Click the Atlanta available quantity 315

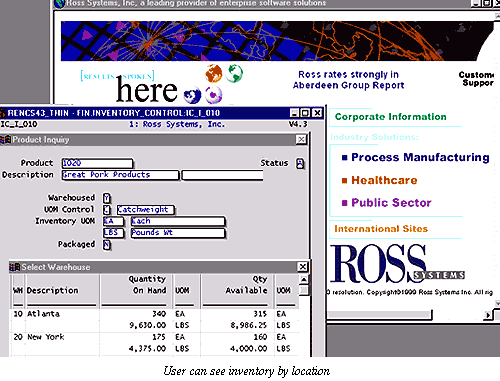[260, 314]
